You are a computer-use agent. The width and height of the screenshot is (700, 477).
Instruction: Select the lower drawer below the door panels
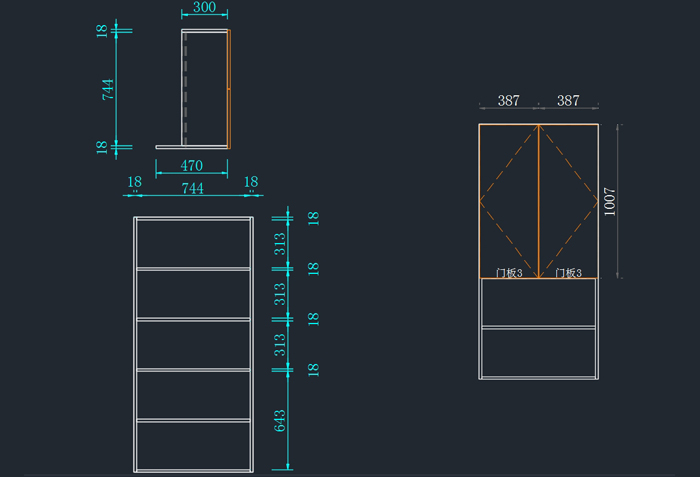coord(538,352)
